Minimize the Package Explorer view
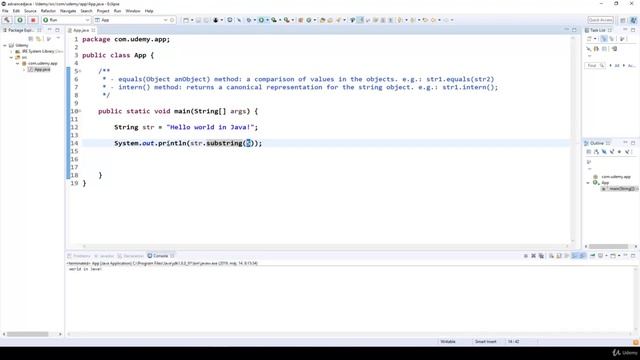 49,30
